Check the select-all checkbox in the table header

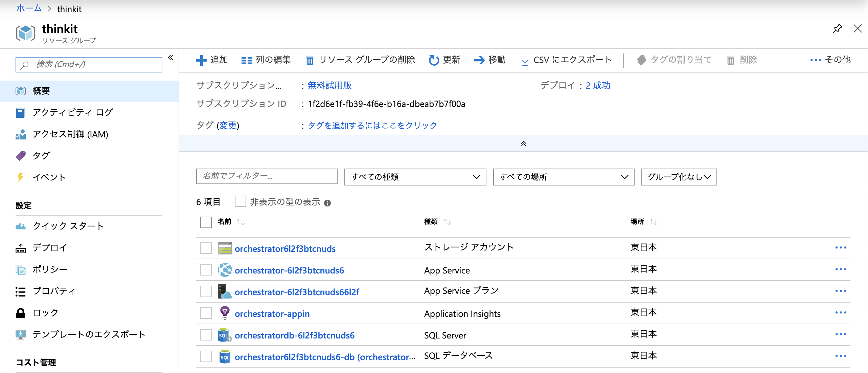pos(206,222)
